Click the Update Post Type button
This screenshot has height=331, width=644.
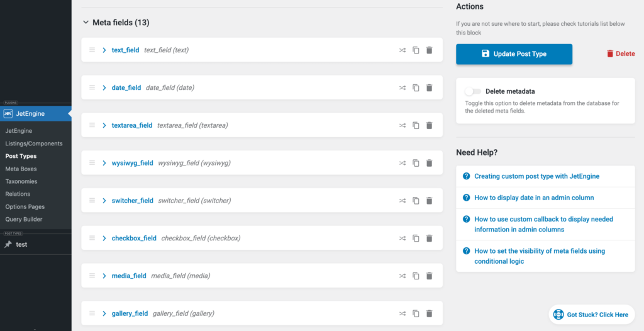pyautogui.click(x=514, y=54)
